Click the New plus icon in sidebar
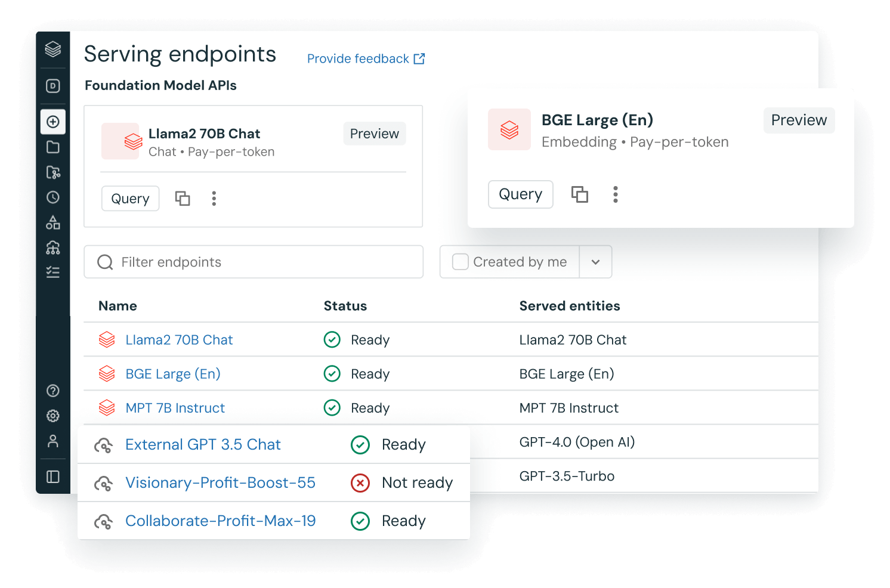 (53, 122)
